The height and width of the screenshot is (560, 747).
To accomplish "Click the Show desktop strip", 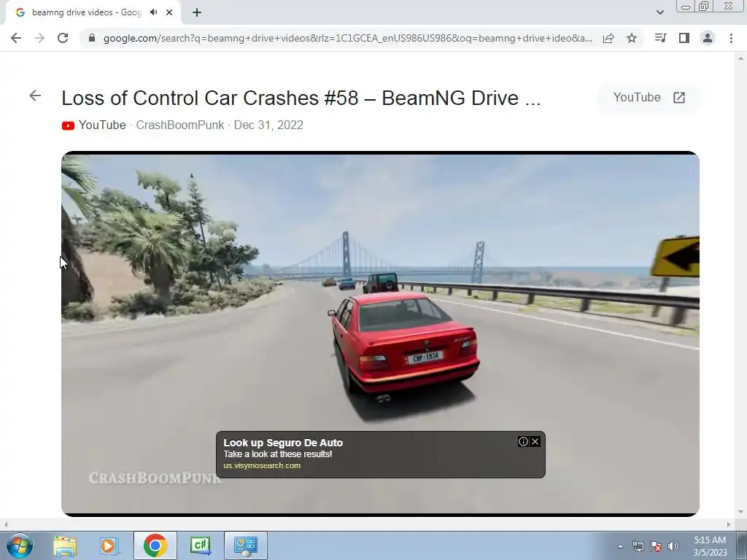I will tap(741, 545).
